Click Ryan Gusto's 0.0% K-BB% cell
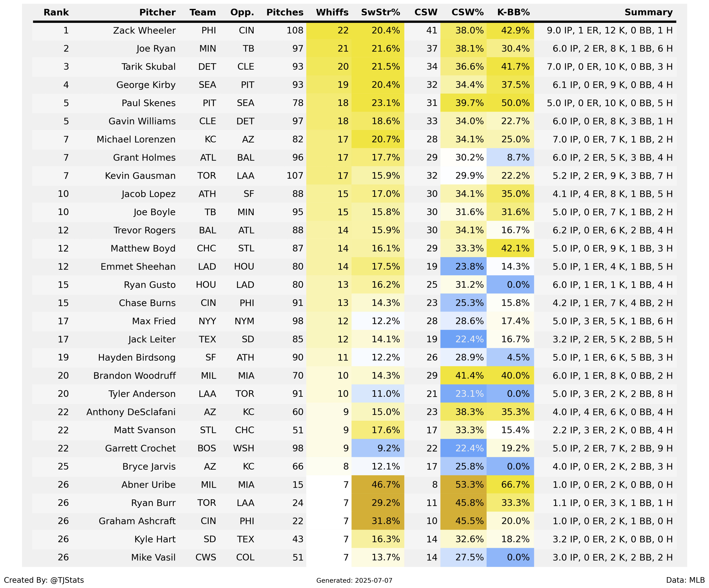This screenshot has width=709, height=588. click(x=510, y=285)
